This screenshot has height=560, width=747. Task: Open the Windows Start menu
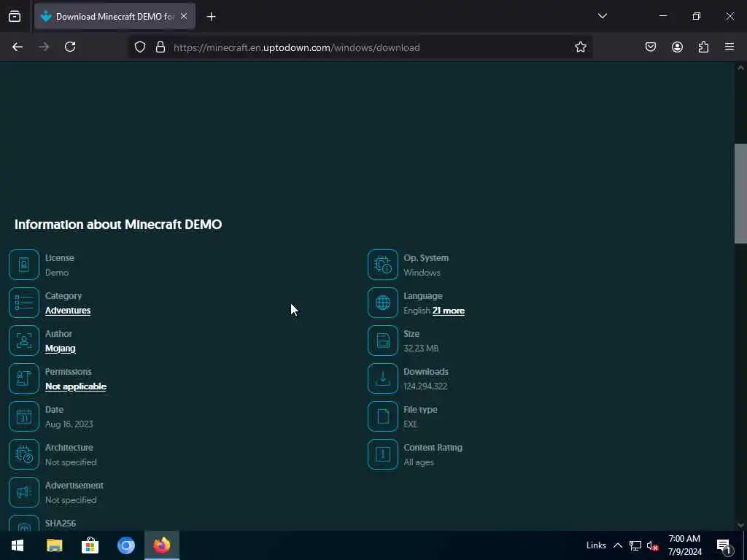18,545
